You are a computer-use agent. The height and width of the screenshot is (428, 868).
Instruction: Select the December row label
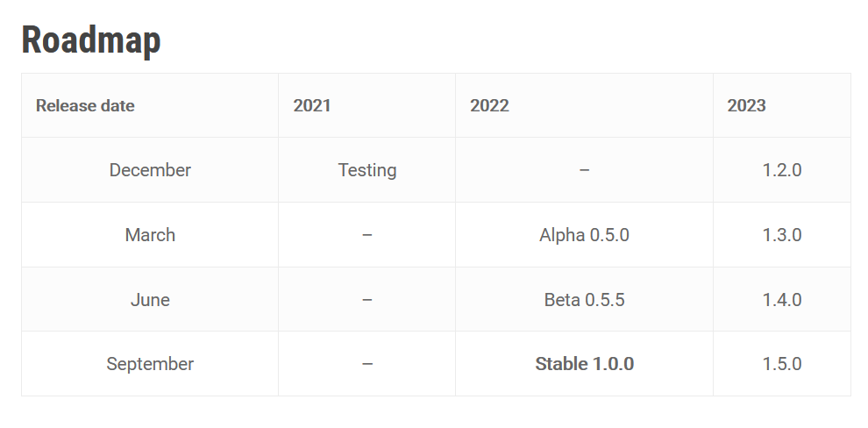click(150, 170)
